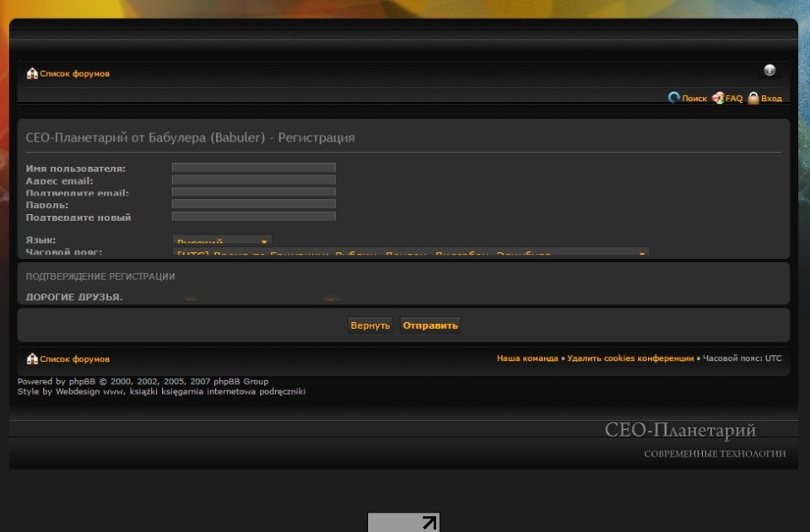Focus the Имя пользователя input field
Screen dimensions: 810x532
point(253,168)
